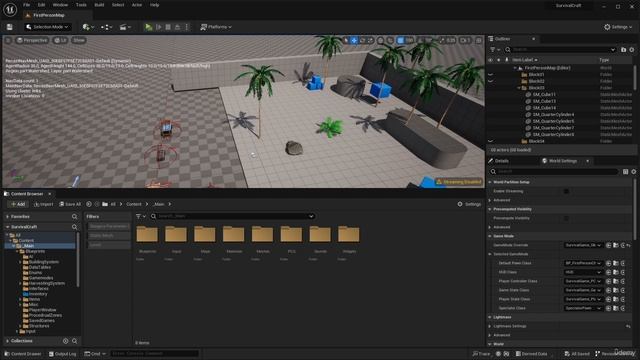Click the Streaming Disabled warning label
640x360 pixels.
(x=459, y=182)
